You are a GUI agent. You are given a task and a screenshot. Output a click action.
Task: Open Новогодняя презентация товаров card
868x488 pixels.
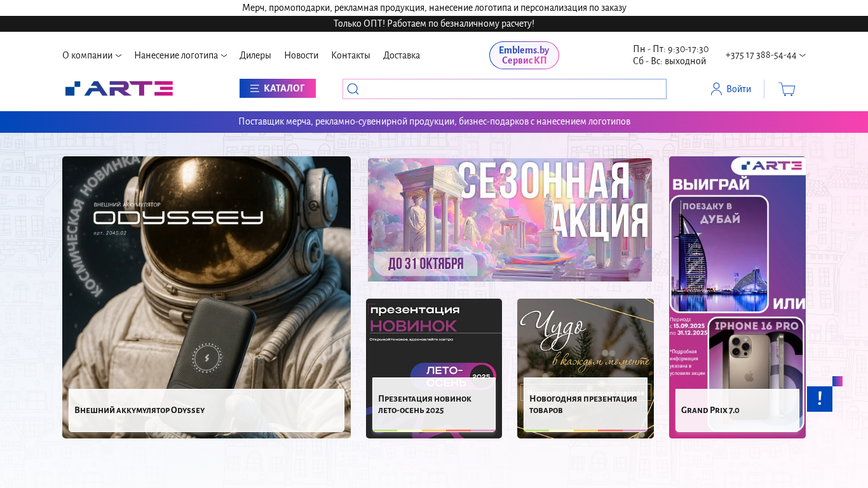point(585,369)
